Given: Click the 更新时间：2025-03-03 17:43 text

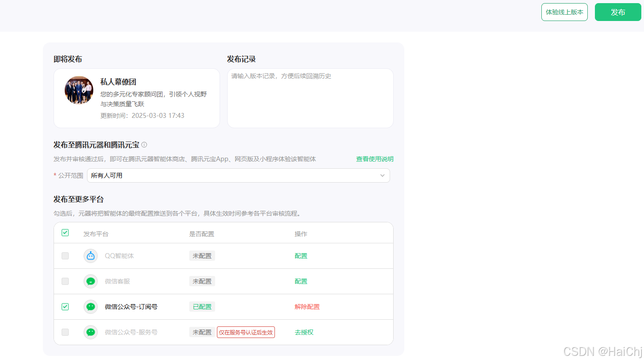Looking at the screenshot, I should pos(142,116).
